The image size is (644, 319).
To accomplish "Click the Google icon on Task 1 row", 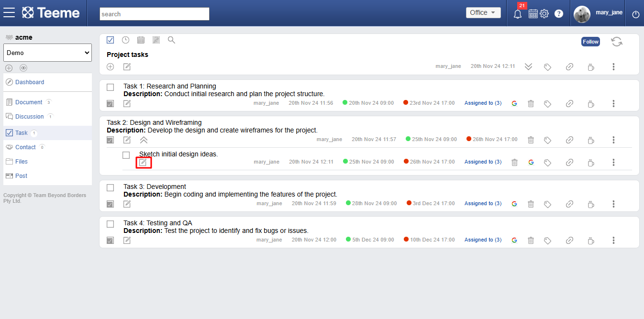I will [514, 103].
